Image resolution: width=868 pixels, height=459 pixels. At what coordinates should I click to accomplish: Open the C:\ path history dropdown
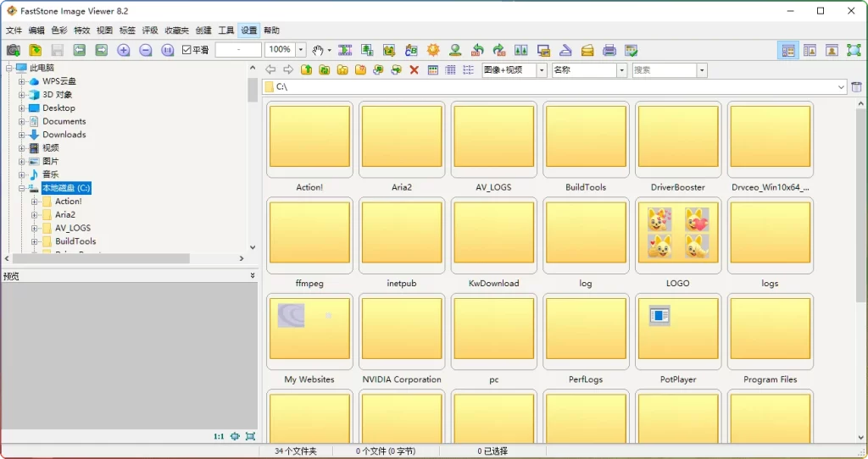[842, 87]
